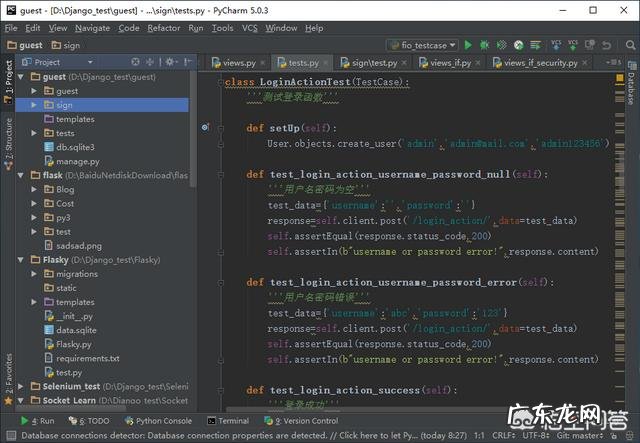The width and height of the screenshot is (640, 443).
Task: Open the 6: TODO tool window
Action: tap(89, 421)
